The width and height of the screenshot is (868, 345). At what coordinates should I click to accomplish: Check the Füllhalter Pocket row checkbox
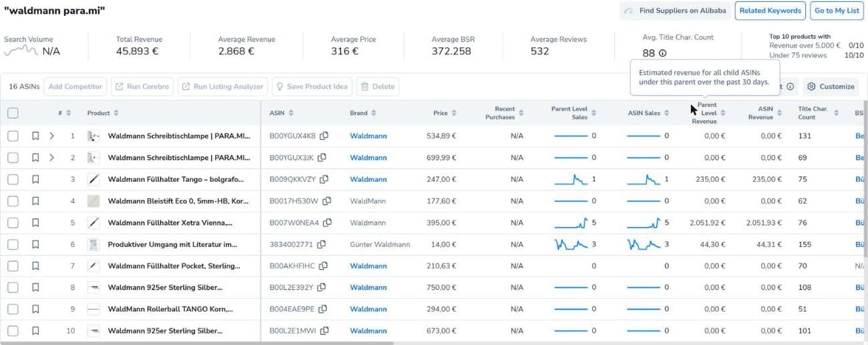click(13, 266)
